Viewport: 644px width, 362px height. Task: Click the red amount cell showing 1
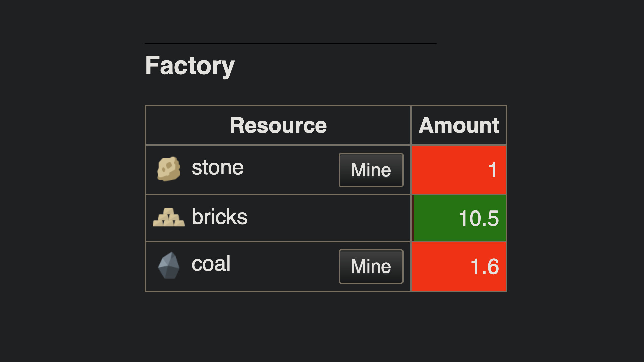point(459,170)
